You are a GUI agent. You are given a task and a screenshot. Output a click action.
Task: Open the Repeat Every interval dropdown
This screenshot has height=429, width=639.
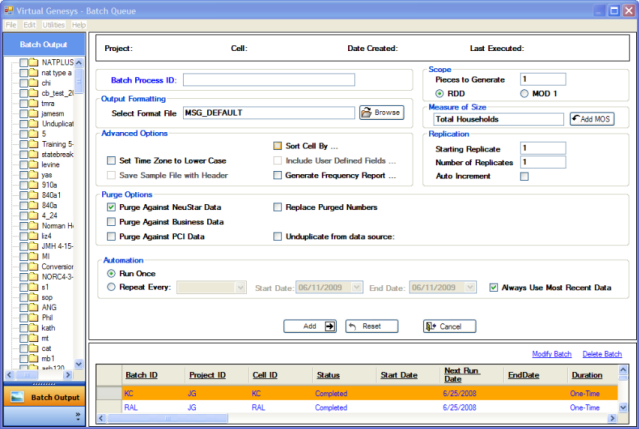tap(240, 287)
